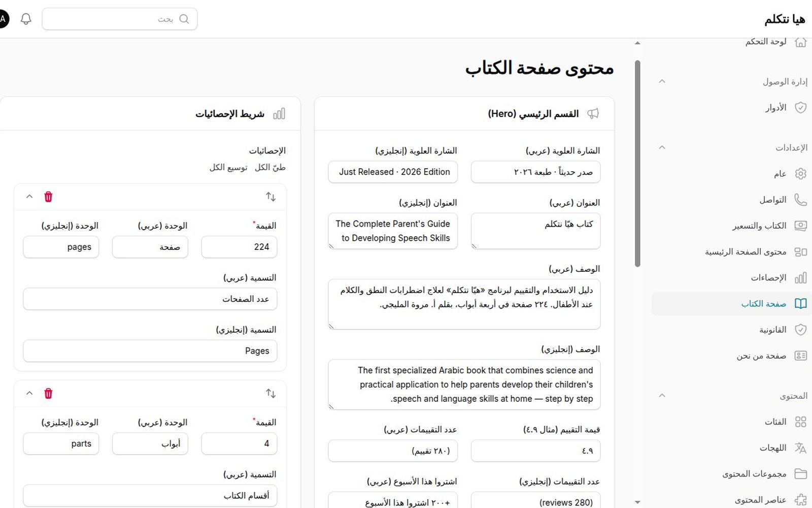Edit the Arabic top badge field

coord(535,172)
